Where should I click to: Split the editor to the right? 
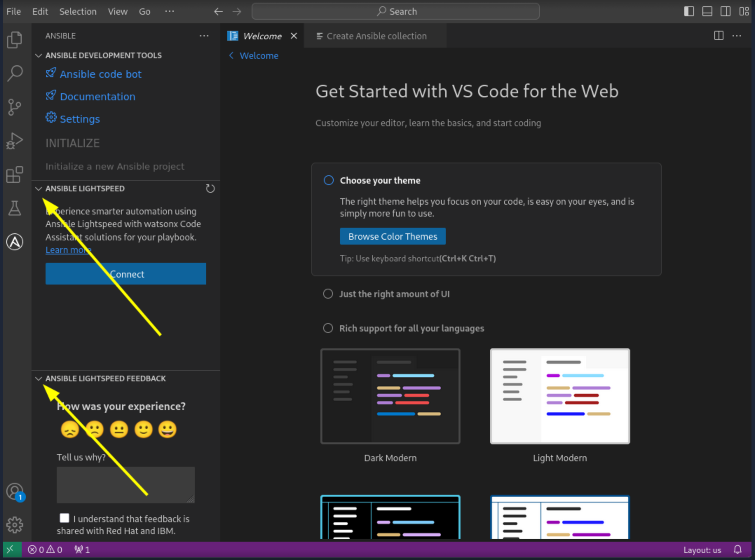tap(719, 36)
